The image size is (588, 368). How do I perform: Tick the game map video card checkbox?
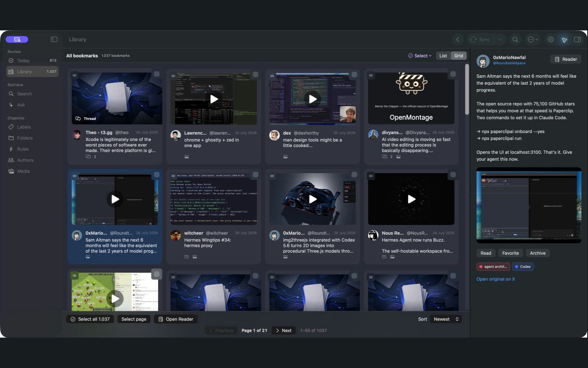[x=157, y=274]
